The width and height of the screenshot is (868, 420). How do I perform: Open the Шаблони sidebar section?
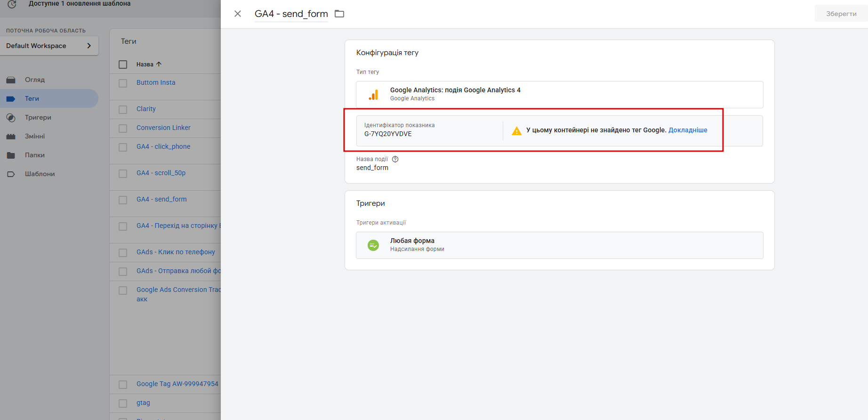(x=40, y=174)
